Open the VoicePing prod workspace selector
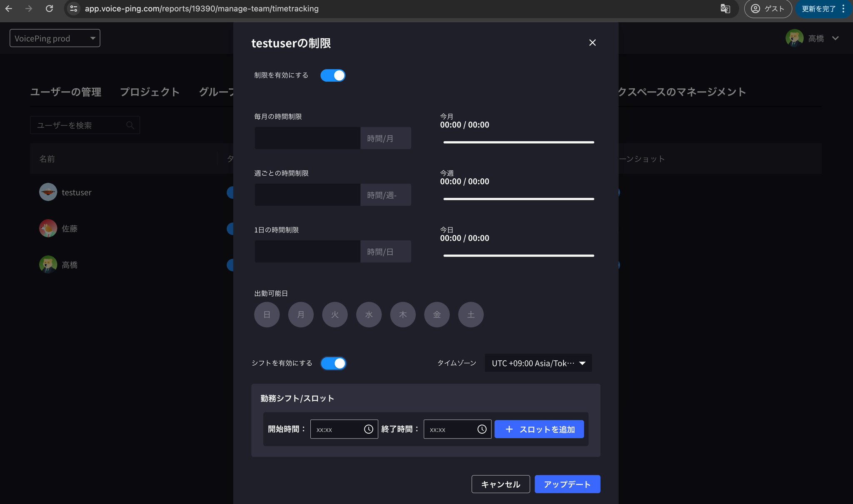Screen dimensions: 853x504 pyautogui.click(x=55, y=38)
